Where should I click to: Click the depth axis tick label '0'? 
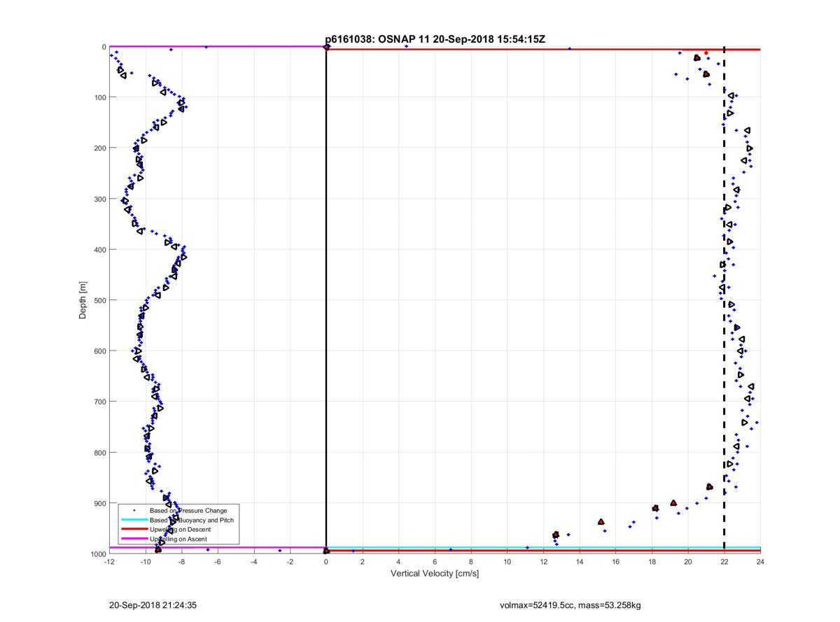tap(104, 47)
